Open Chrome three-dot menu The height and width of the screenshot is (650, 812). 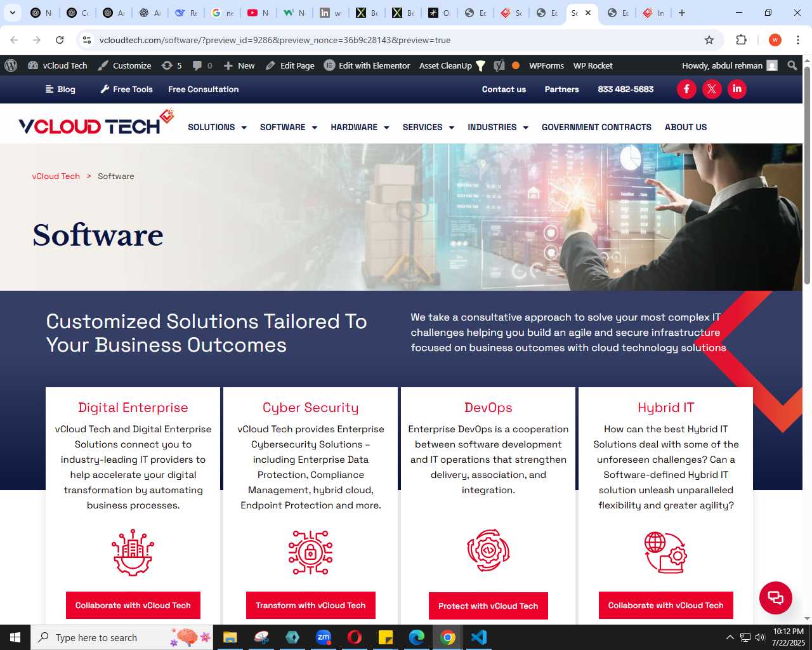coord(797,40)
